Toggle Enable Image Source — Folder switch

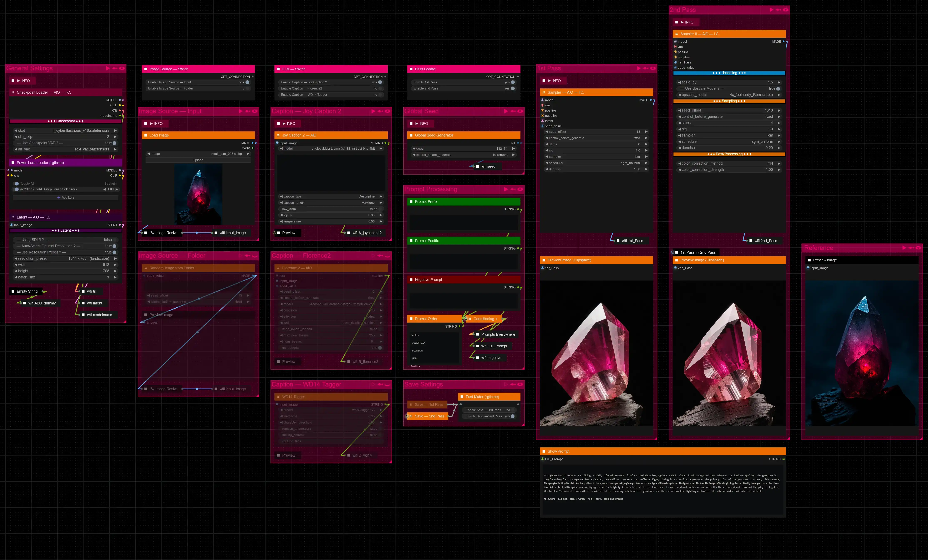[x=247, y=88]
